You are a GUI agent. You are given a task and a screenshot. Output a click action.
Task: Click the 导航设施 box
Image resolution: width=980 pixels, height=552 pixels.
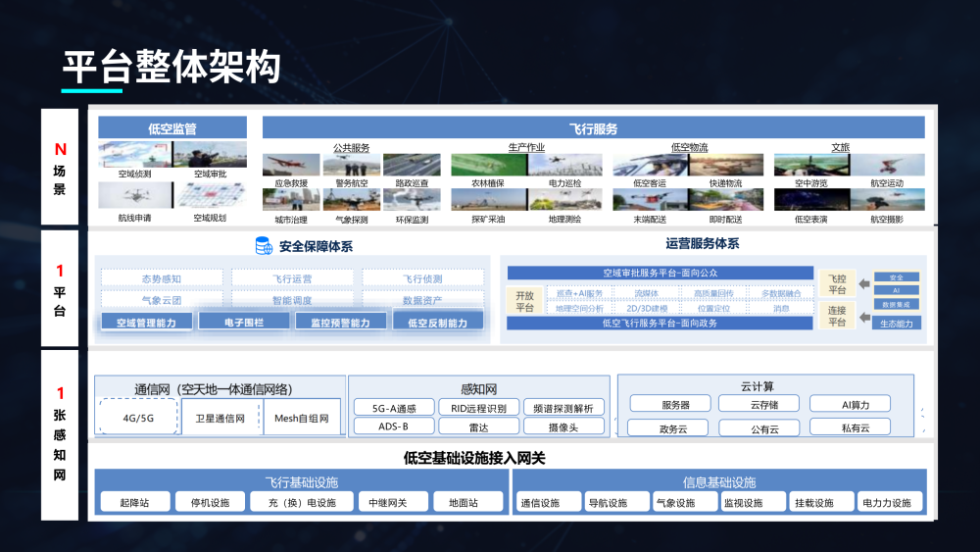click(x=615, y=502)
